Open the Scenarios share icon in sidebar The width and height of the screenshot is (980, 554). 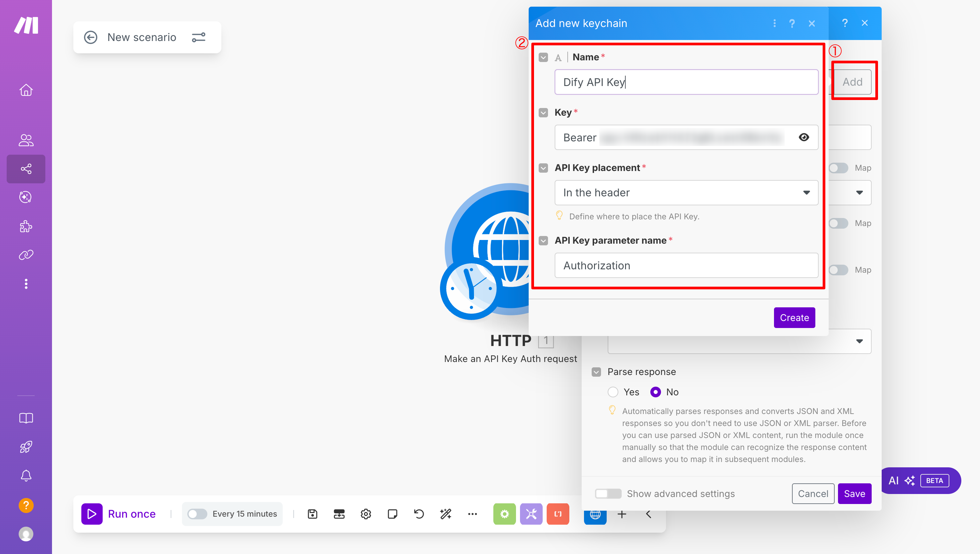[26, 169]
